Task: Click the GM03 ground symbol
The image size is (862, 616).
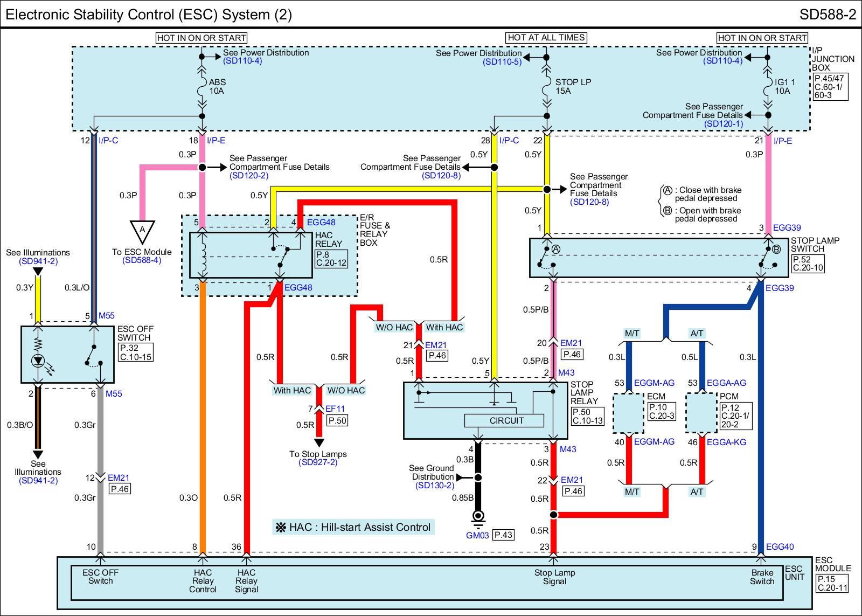Action: (x=478, y=518)
